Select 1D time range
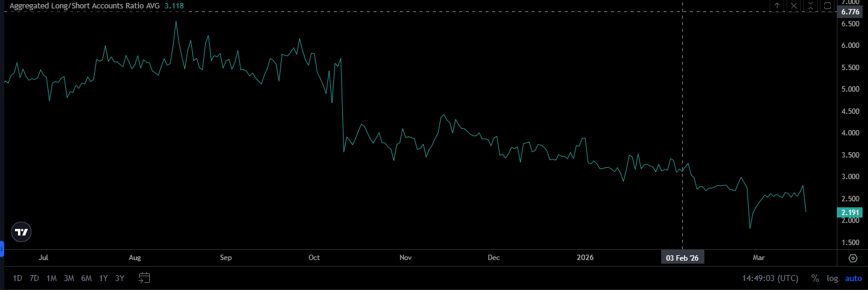The image size is (868, 290). tap(17, 278)
